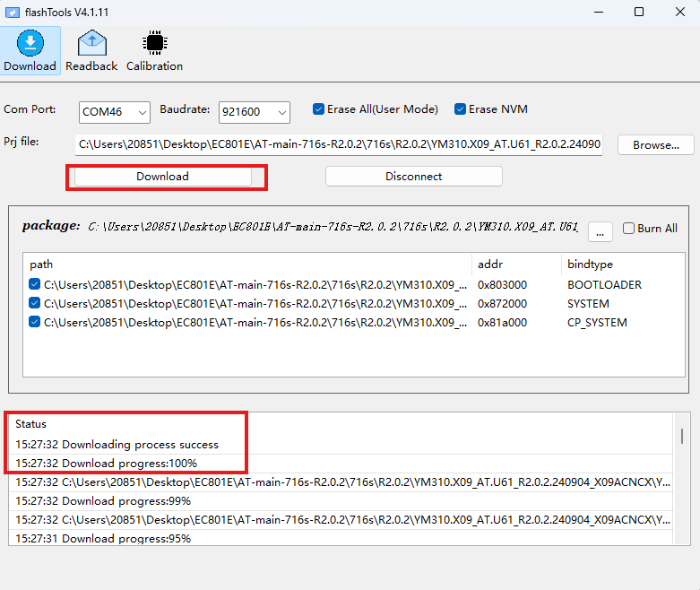Expand the Com Port COM46 dropdown
Screen dimensions: 700x590
point(115,112)
